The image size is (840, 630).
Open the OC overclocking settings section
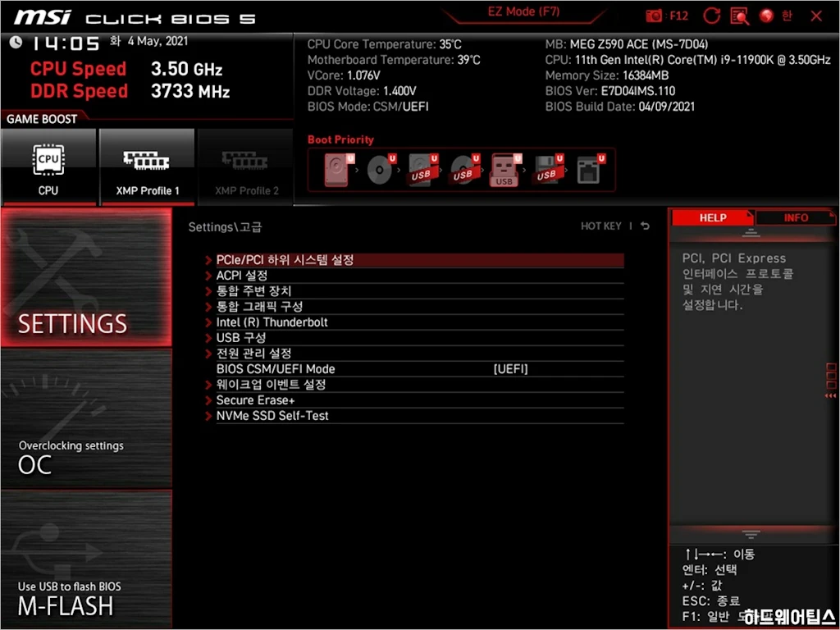point(86,419)
